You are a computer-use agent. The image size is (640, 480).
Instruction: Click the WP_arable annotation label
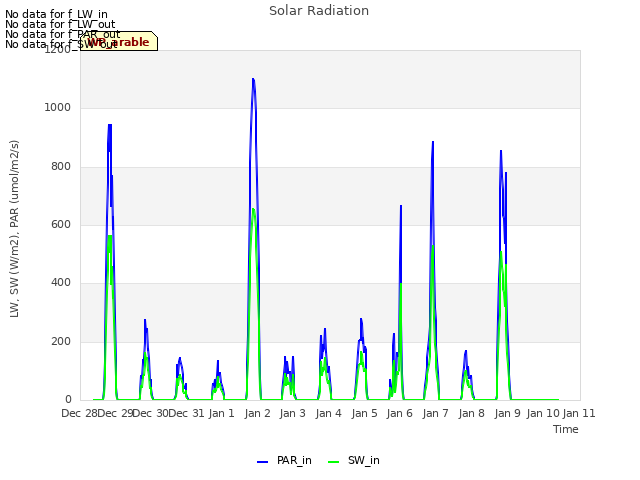(x=119, y=42)
